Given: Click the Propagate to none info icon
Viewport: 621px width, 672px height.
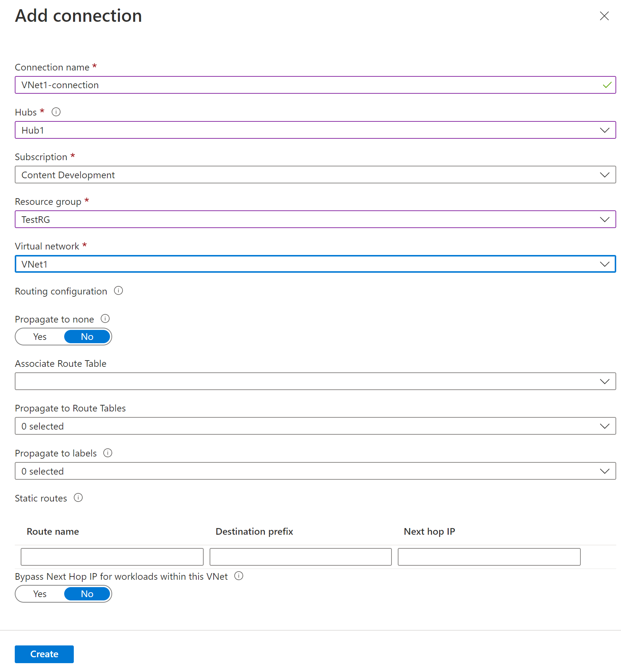Looking at the screenshot, I should pyautogui.click(x=105, y=318).
